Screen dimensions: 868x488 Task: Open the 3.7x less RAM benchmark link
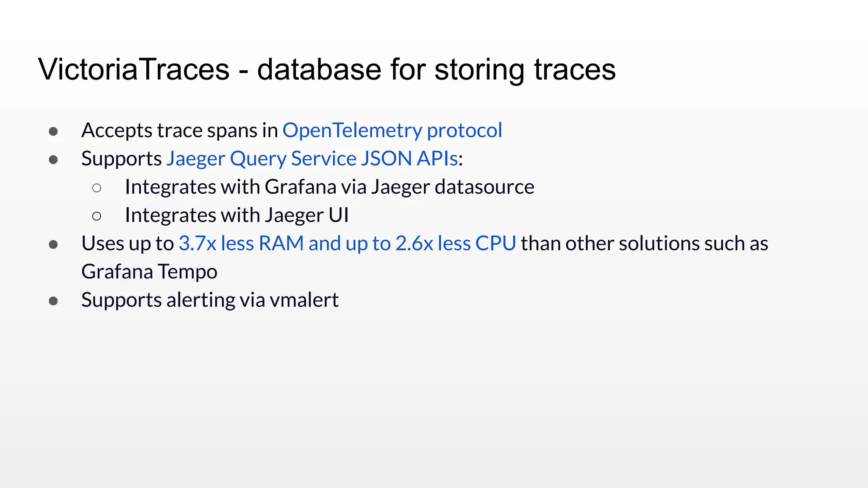347,244
